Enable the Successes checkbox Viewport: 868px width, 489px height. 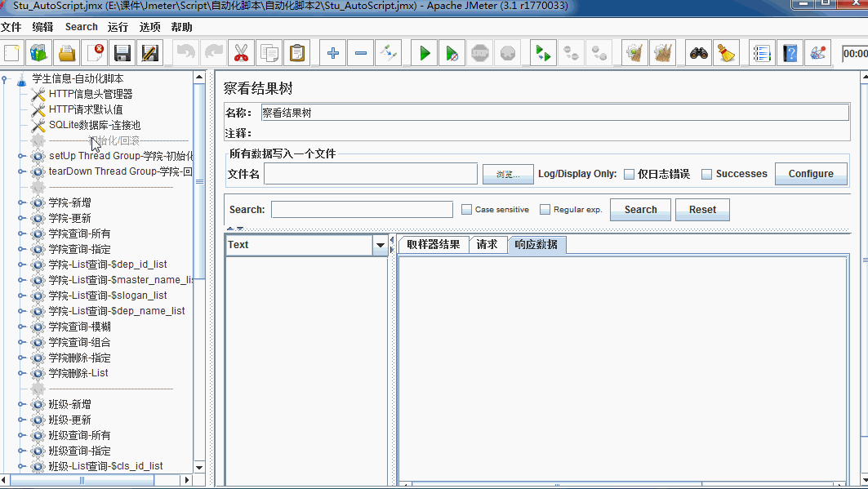pyautogui.click(x=707, y=174)
